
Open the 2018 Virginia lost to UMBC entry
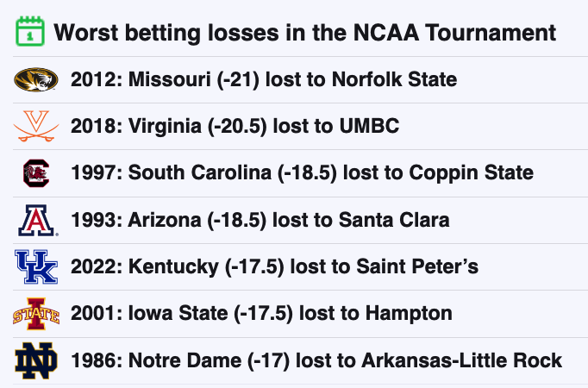point(300,127)
